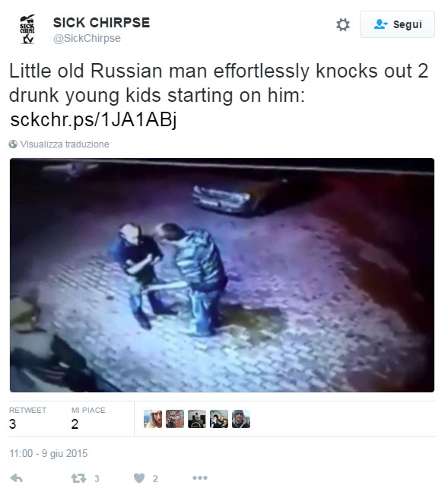Viewport: 448px width, 498px height.
Task: Click the second liker avatar with red artwork
Action: click(175, 419)
